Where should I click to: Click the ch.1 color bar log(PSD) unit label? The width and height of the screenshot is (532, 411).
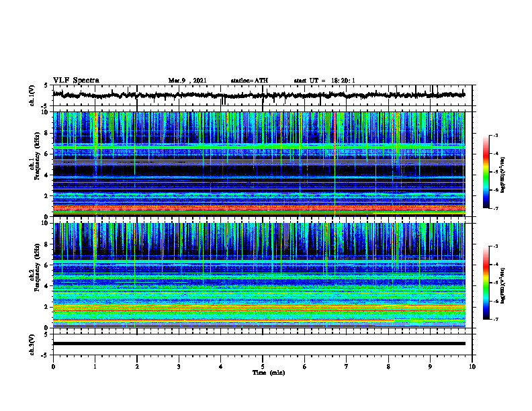pos(503,175)
